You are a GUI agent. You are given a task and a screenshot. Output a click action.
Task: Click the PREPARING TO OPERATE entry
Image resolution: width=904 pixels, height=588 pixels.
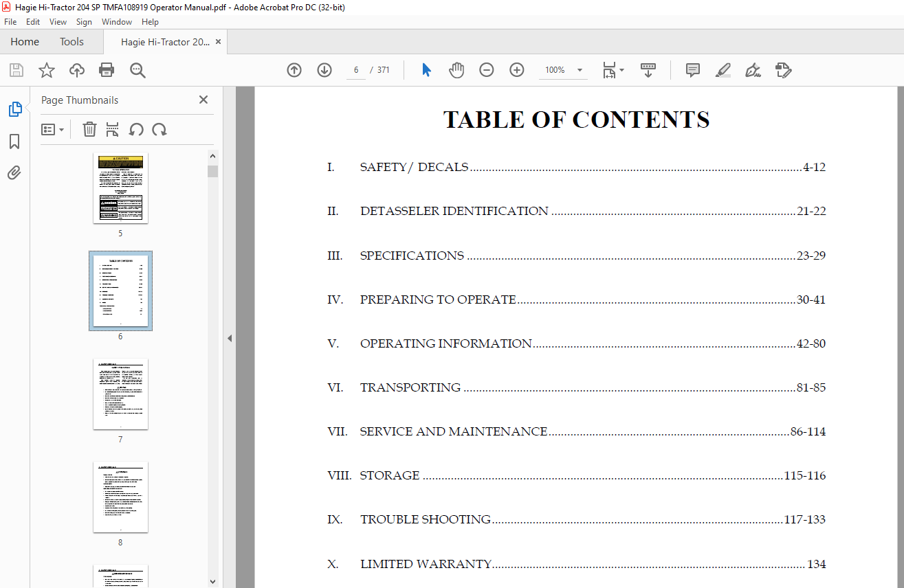coord(576,299)
